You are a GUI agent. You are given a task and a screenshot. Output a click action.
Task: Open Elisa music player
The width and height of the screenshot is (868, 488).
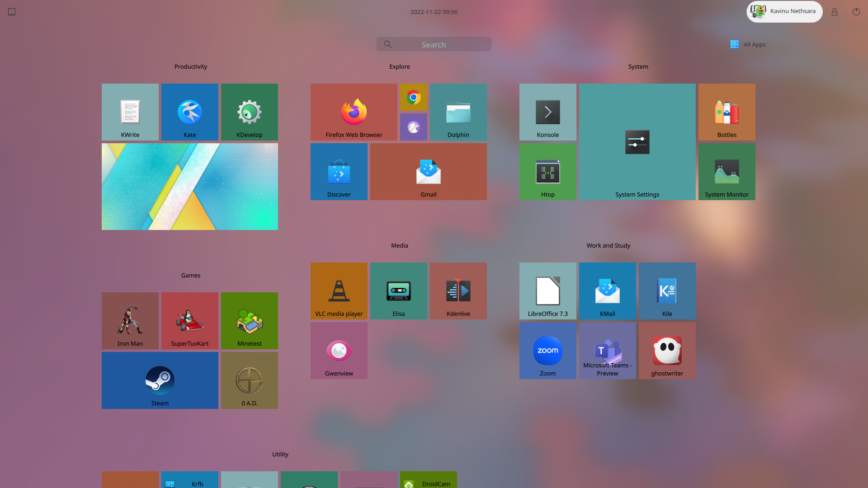(x=399, y=291)
